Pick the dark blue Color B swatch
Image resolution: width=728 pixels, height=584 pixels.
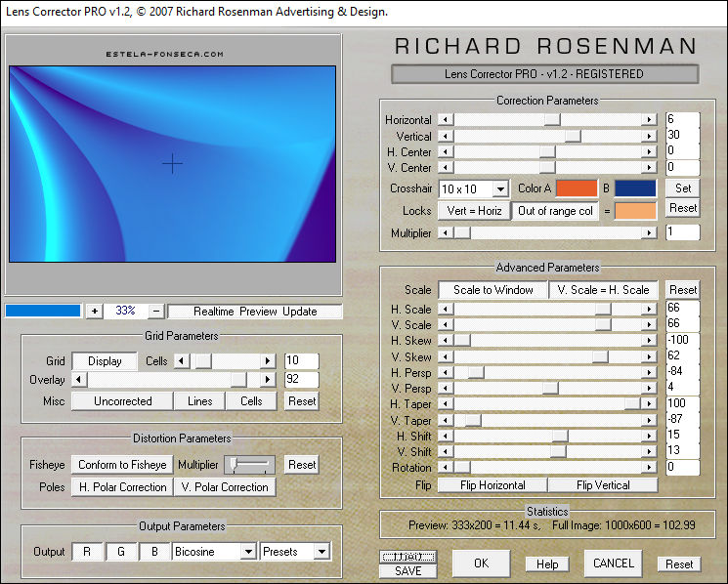(635, 188)
